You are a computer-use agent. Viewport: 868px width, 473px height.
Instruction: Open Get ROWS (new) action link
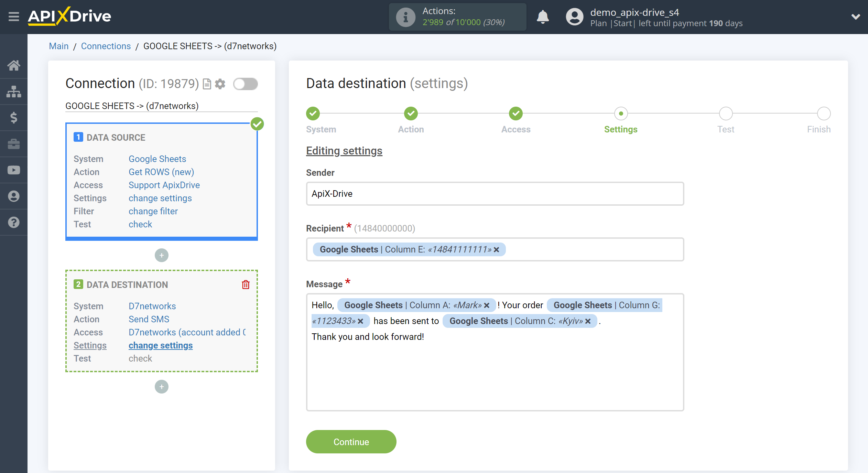click(161, 172)
